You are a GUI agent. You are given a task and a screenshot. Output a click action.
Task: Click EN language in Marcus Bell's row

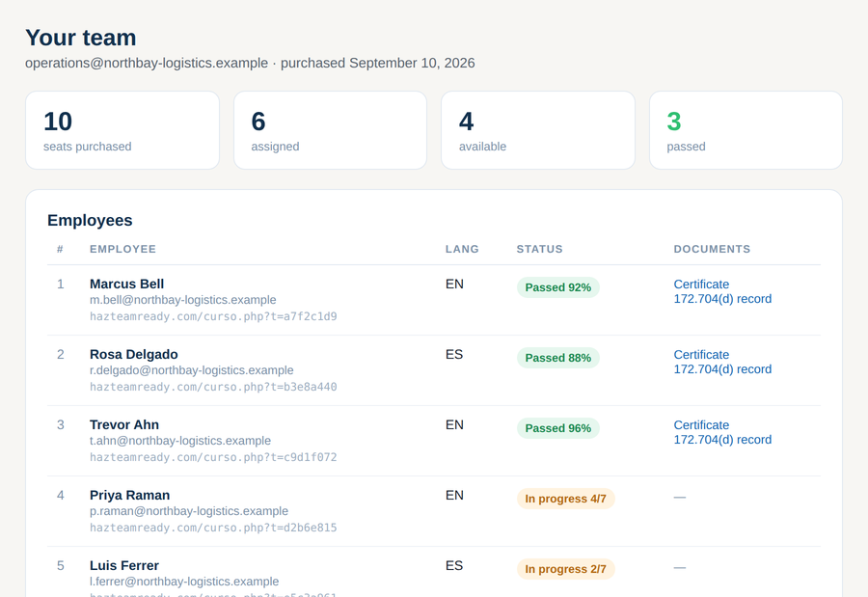point(454,285)
